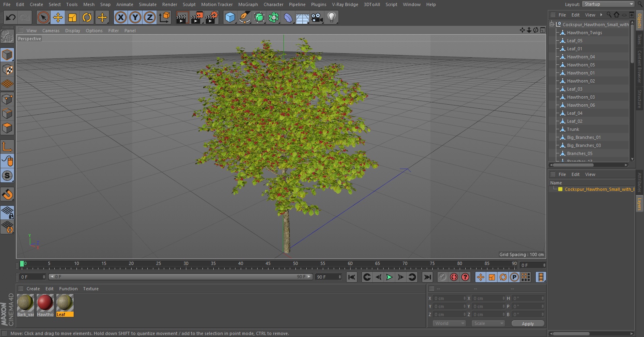Jump to end of animation
The image size is (644, 337).
pos(427,277)
